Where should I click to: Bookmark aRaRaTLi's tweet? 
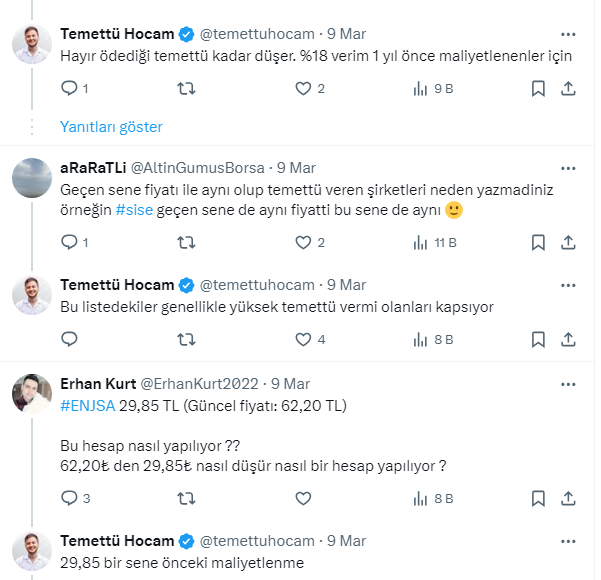coord(538,242)
